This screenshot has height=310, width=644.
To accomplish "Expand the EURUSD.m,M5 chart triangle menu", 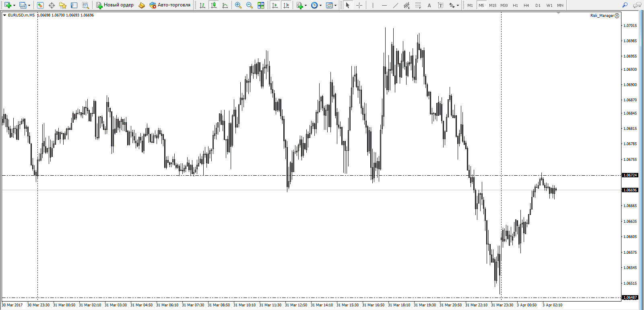I will pyautogui.click(x=4, y=15).
